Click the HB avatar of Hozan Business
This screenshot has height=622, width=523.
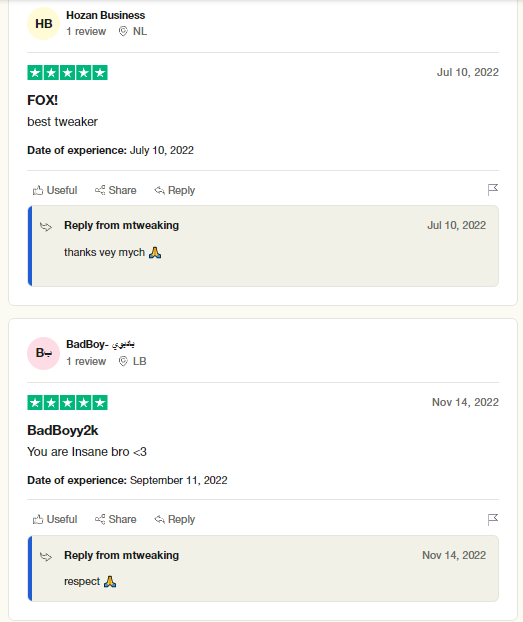pos(43,24)
